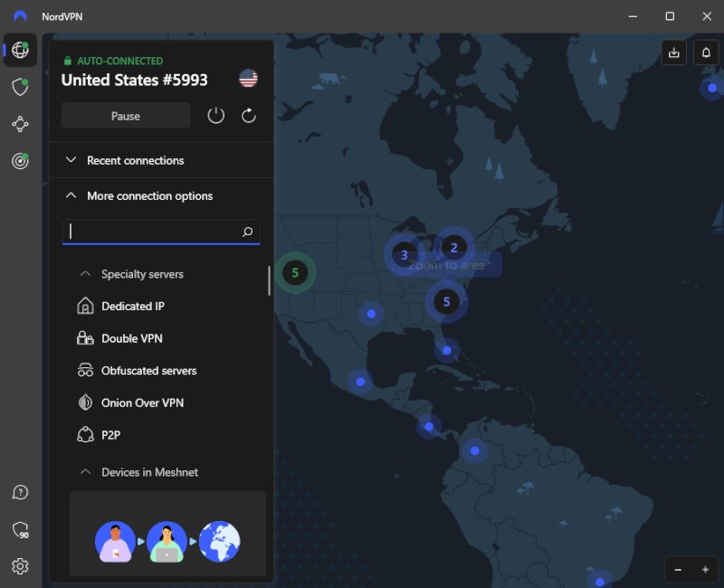Open Threat Protection shield in sidebar
The image size is (724, 588).
(20, 87)
